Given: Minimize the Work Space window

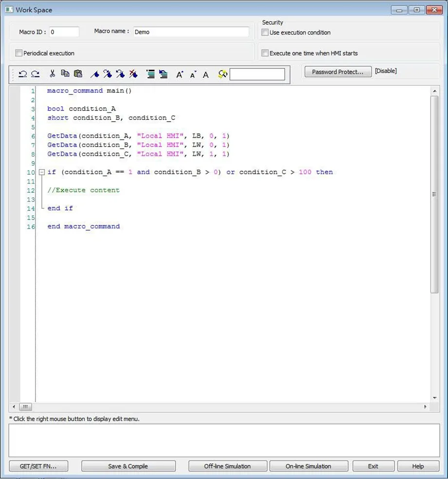Looking at the screenshot, I should tap(399, 10).
